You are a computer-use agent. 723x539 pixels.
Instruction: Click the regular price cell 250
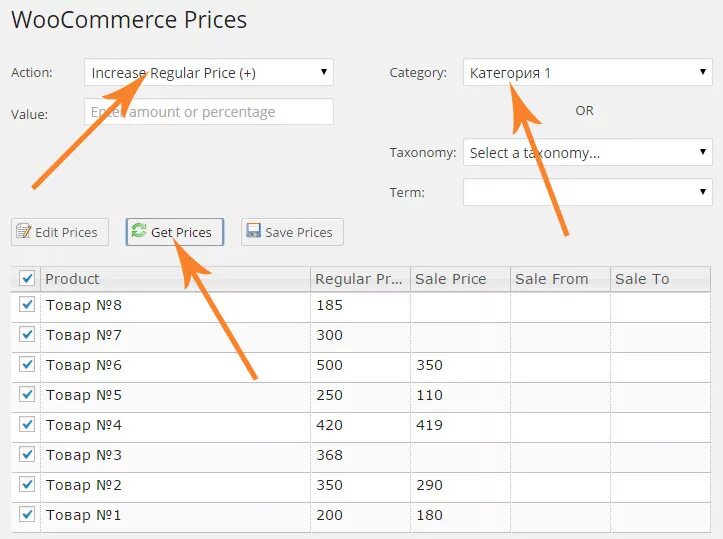pyautogui.click(x=361, y=395)
